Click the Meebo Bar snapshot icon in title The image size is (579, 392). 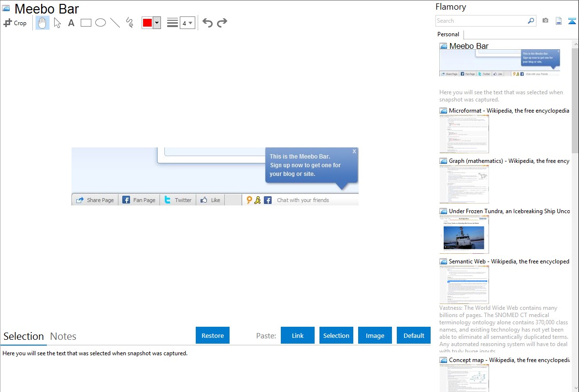point(6,8)
